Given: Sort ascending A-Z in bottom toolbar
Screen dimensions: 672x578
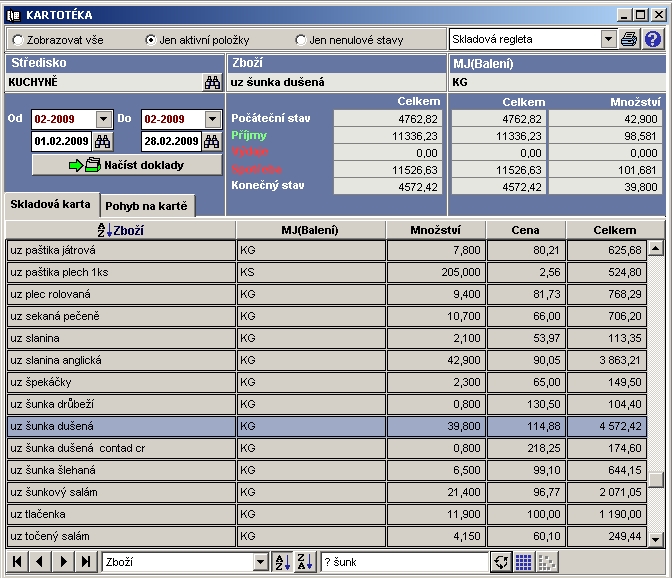Looking at the screenshot, I should [282, 562].
